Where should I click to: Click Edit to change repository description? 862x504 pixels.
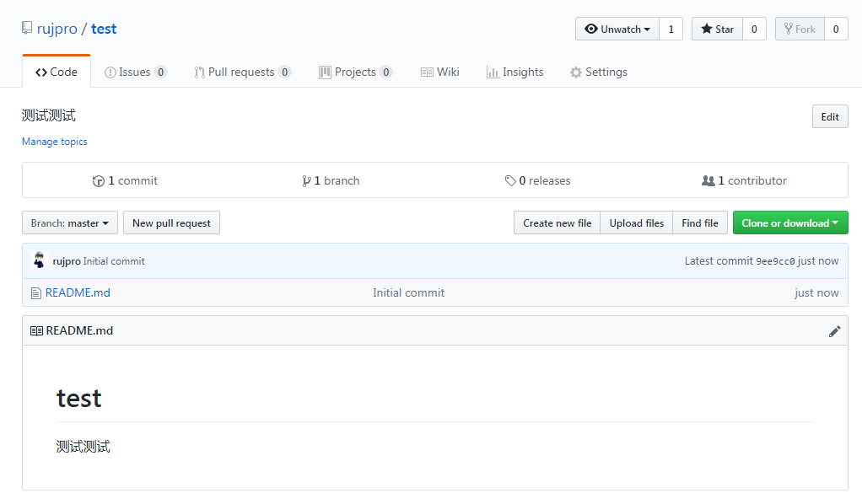pos(830,116)
